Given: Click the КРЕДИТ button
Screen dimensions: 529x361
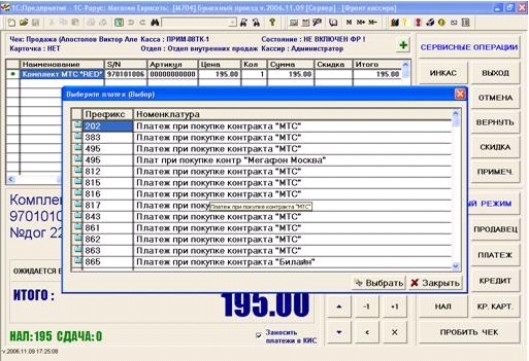Looking at the screenshot, I should (x=495, y=281).
